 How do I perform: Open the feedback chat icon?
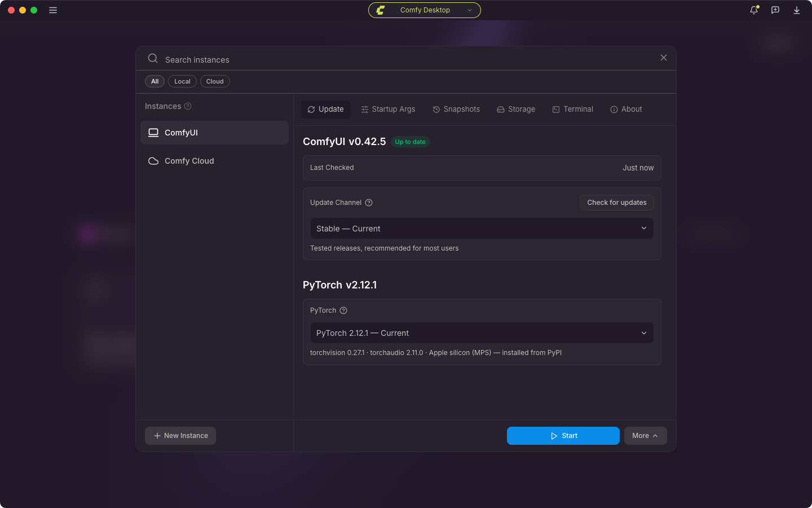775,10
